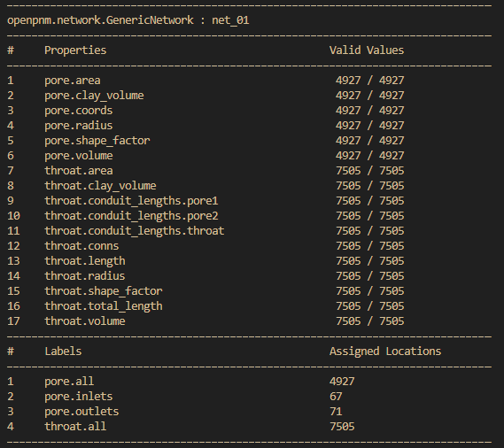Screen dimensions: 504x448
Task: Click the header line 'openpnm.network.GenericNetwork : net_01'
Action: coord(128,20)
